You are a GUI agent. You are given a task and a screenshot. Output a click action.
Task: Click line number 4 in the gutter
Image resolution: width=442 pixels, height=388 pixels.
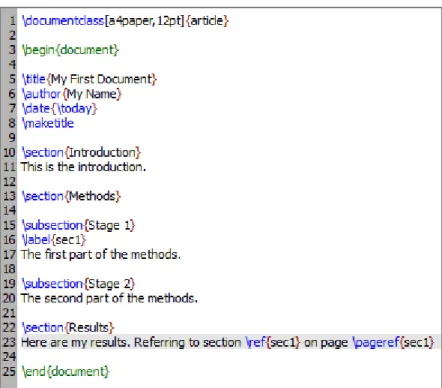click(x=12, y=64)
